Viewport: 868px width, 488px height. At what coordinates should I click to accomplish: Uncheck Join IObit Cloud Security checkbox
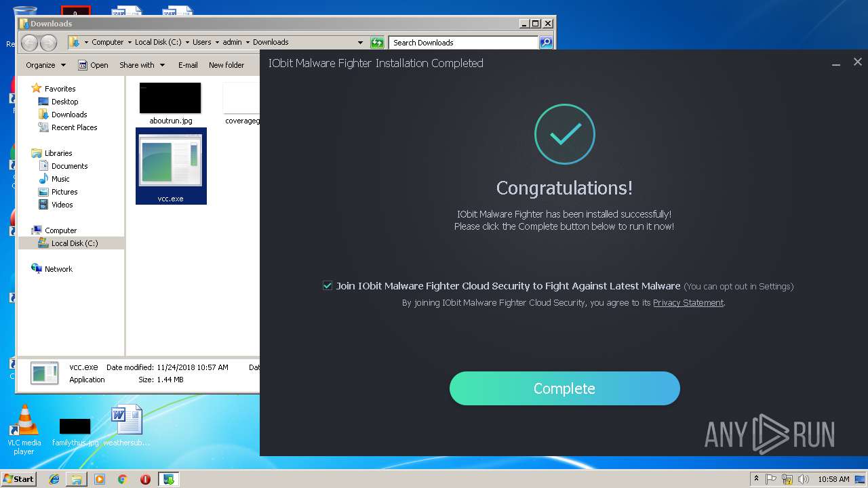point(328,286)
